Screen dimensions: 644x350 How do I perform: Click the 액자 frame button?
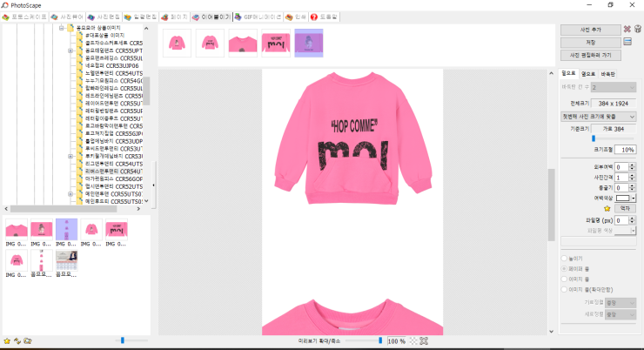click(625, 209)
